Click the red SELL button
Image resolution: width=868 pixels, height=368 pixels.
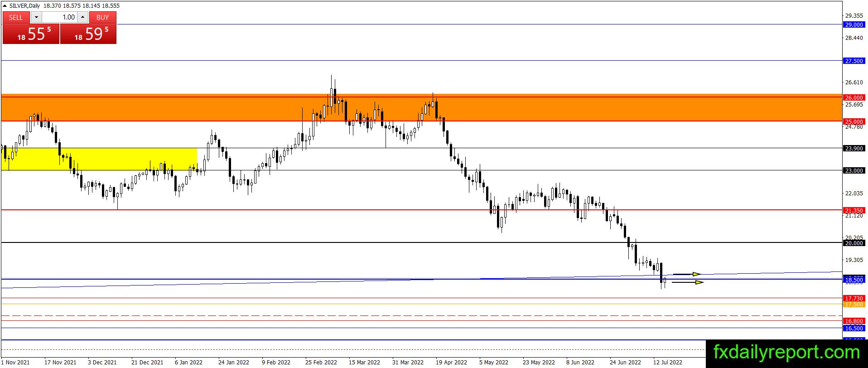pyautogui.click(x=16, y=17)
